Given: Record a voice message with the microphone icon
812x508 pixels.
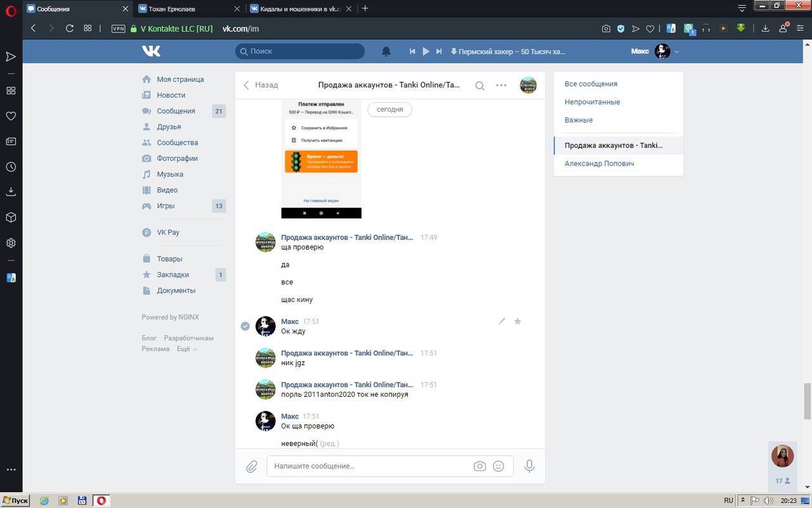Looking at the screenshot, I should pyautogui.click(x=529, y=466).
